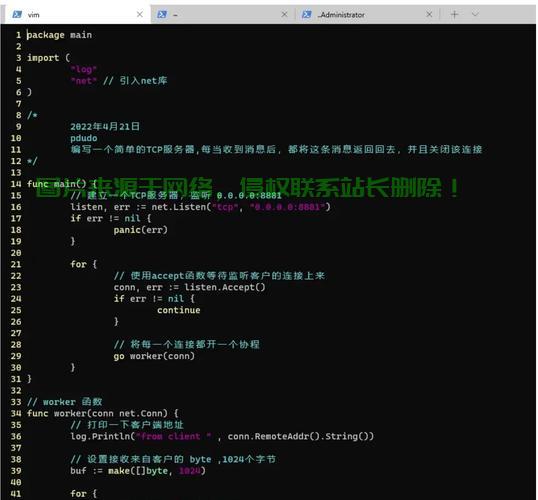Click the "log" import string
This screenshot has height=500, width=538.
click(83, 69)
